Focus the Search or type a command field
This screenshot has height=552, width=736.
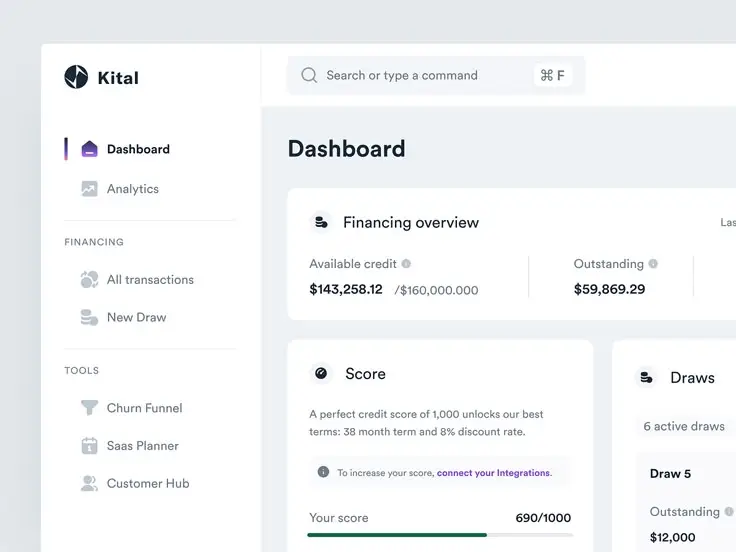pos(436,75)
